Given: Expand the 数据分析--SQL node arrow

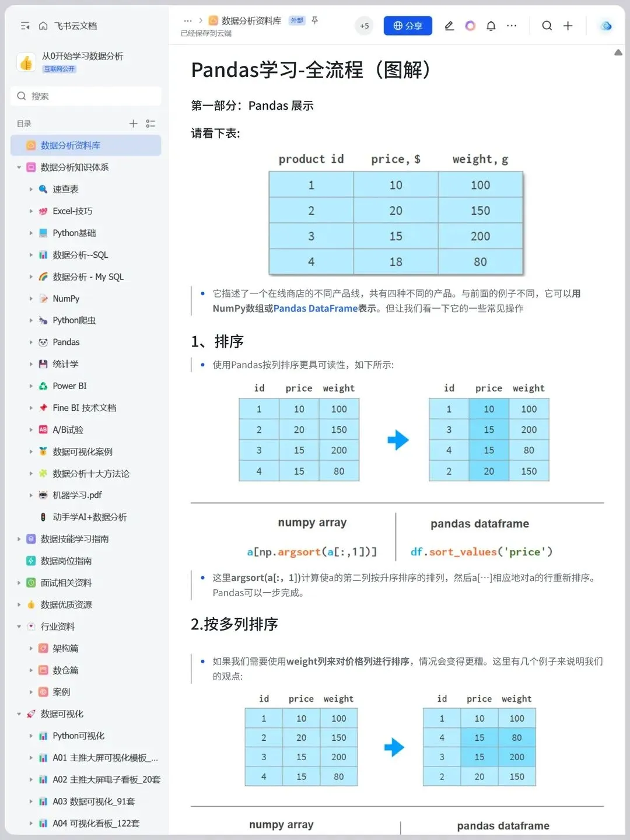Looking at the screenshot, I should tap(31, 255).
